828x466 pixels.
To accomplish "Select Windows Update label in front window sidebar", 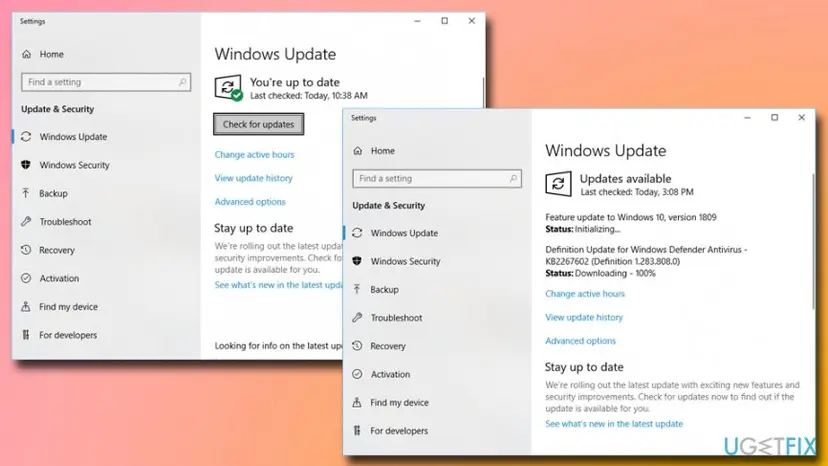I will (x=404, y=233).
